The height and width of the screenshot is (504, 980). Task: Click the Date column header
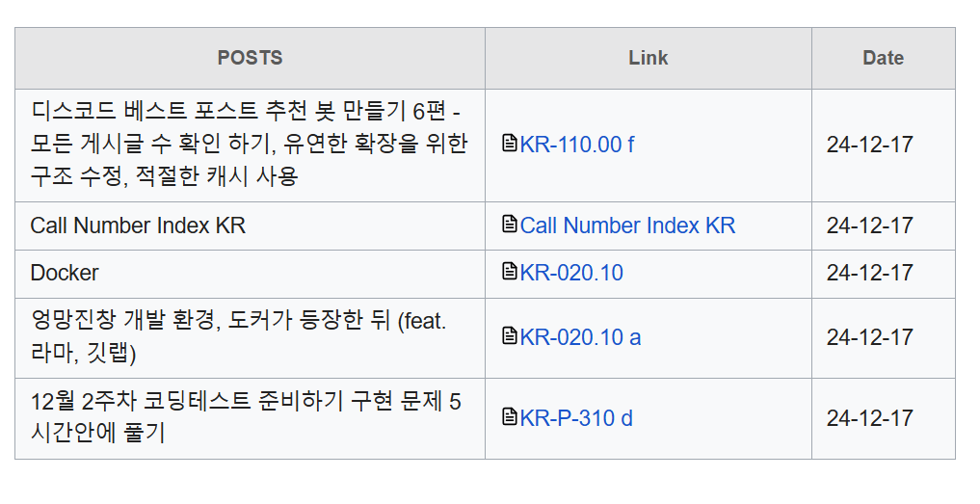883,58
